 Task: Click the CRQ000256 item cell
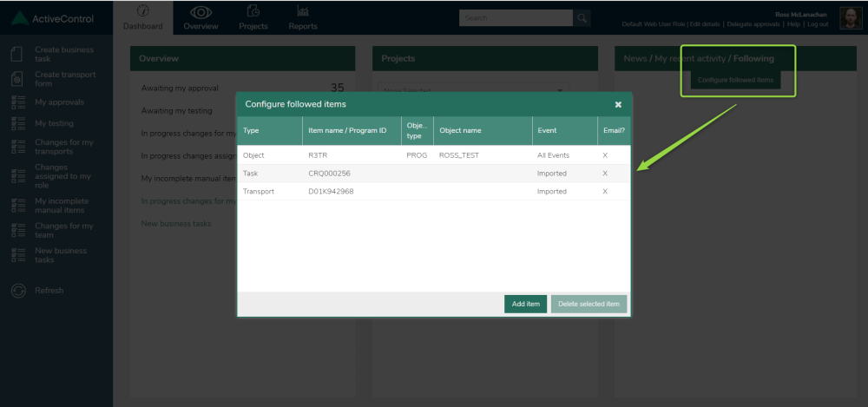click(x=329, y=174)
